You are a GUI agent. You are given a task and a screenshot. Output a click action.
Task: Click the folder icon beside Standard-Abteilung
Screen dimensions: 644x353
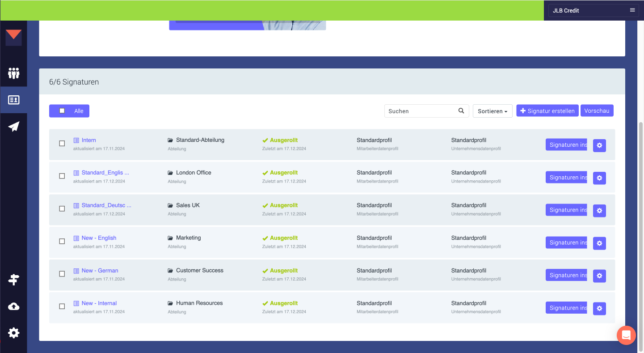[x=170, y=140]
